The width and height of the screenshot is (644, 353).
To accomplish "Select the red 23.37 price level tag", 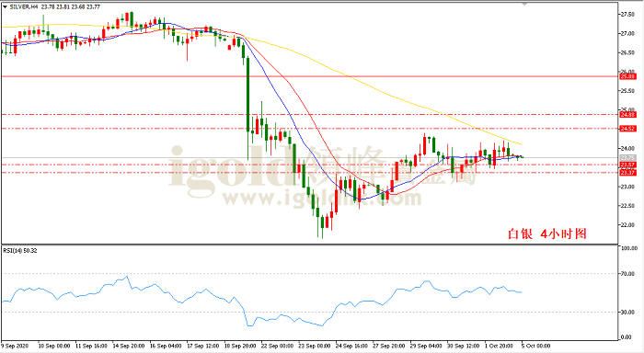I will (x=627, y=173).
